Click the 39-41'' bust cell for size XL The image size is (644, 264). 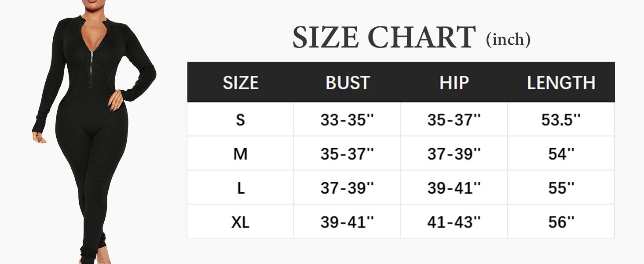347,222
